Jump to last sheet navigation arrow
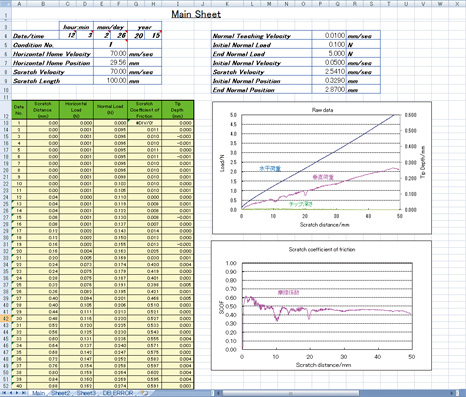 23,393
